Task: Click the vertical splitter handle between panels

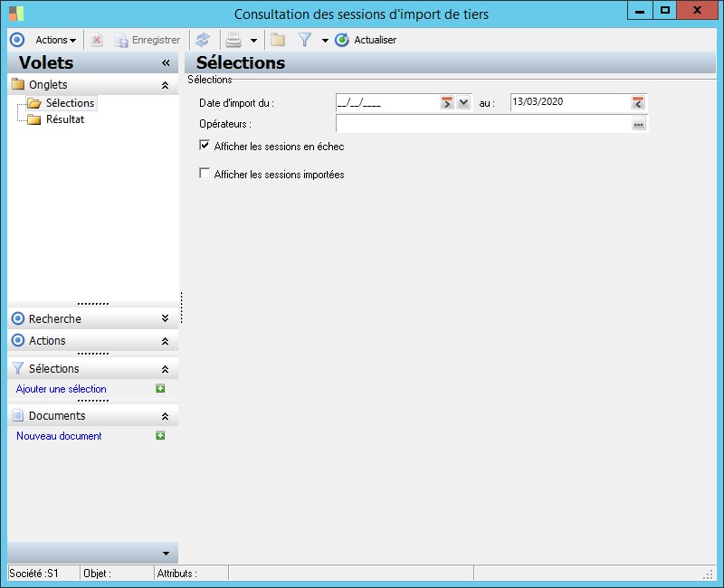Action: [182, 308]
